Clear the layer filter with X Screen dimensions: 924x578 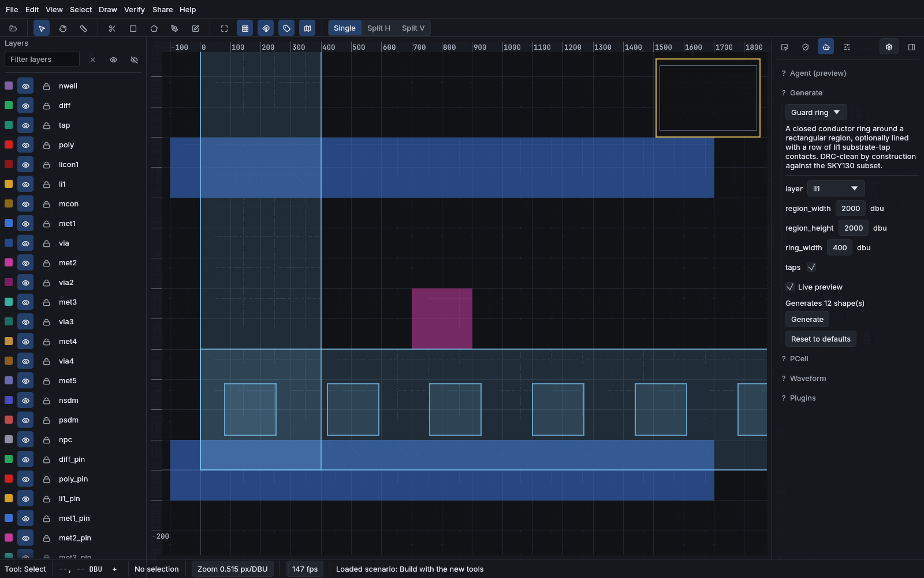click(92, 60)
